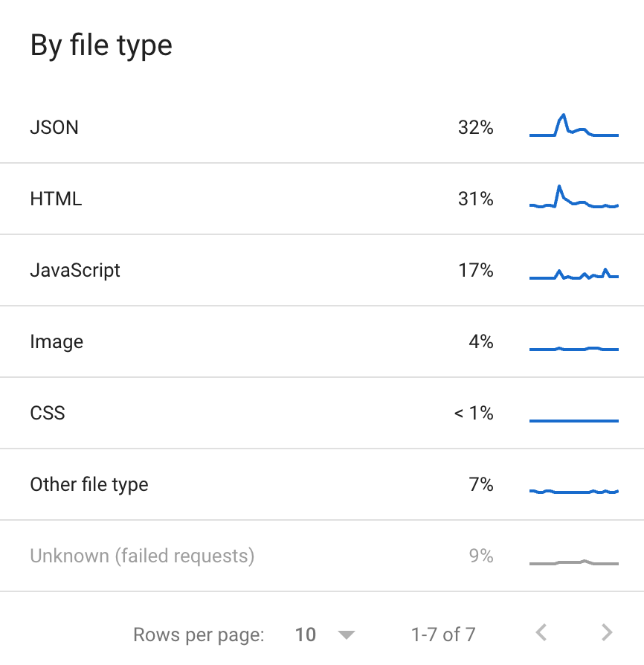The image size is (644, 665).
Task: Select the JavaScript row label
Action: pos(75,270)
